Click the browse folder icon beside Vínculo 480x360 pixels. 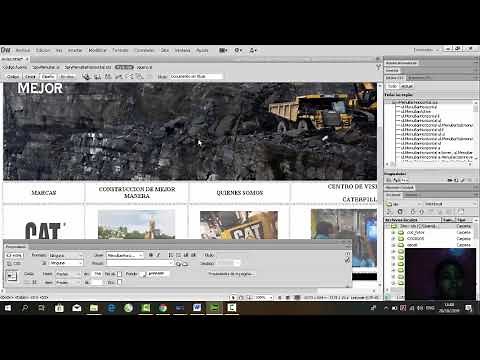[185, 264]
